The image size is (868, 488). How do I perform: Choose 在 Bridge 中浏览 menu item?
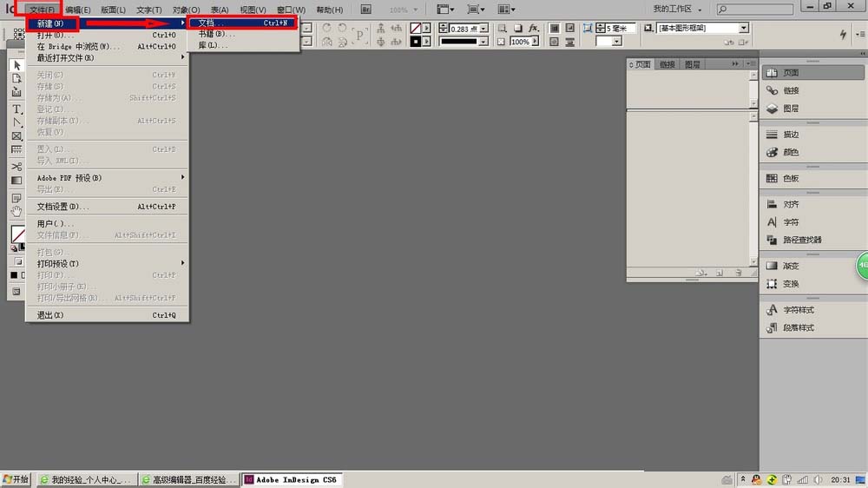click(x=107, y=47)
